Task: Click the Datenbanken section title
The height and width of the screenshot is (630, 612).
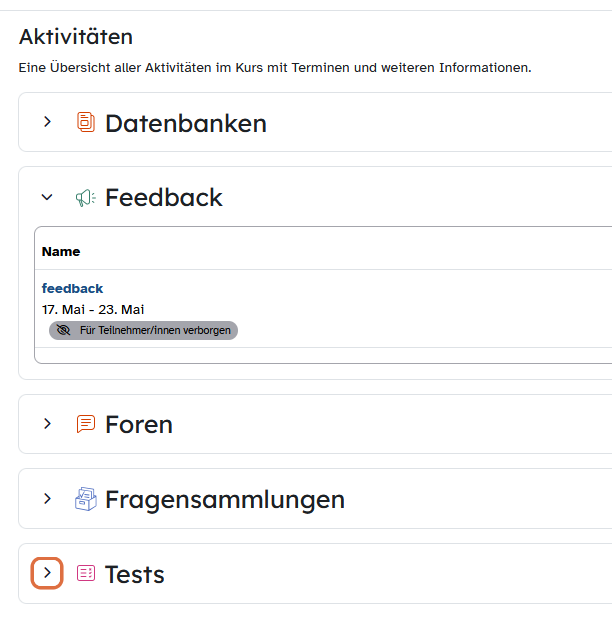Action: coord(186,123)
